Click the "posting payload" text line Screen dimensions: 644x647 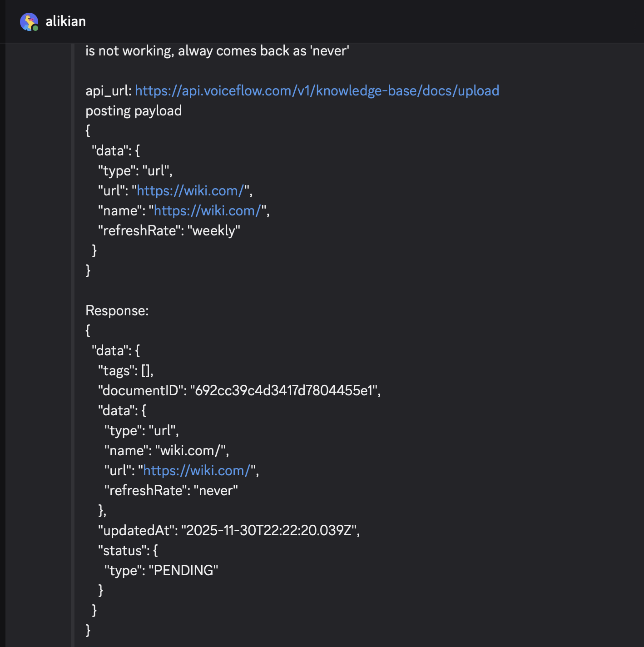point(134,111)
